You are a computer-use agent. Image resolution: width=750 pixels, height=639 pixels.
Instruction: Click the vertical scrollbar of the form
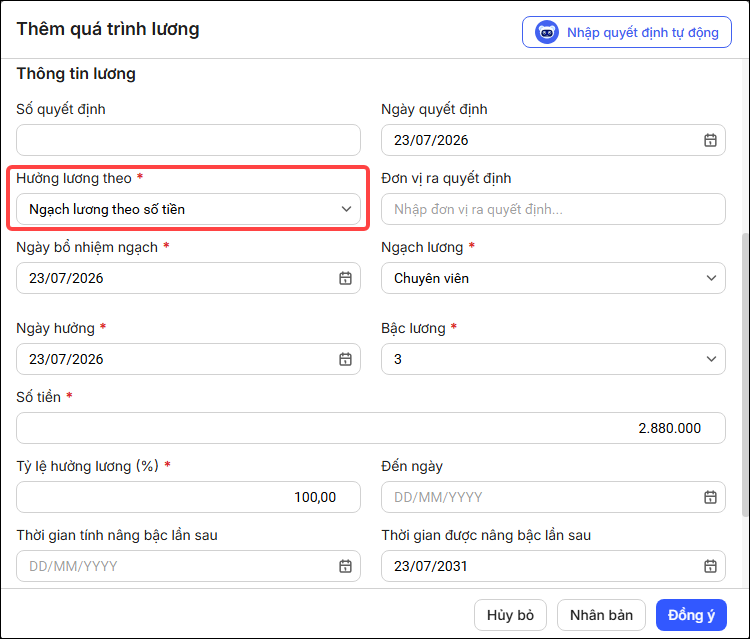tap(745, 375)
